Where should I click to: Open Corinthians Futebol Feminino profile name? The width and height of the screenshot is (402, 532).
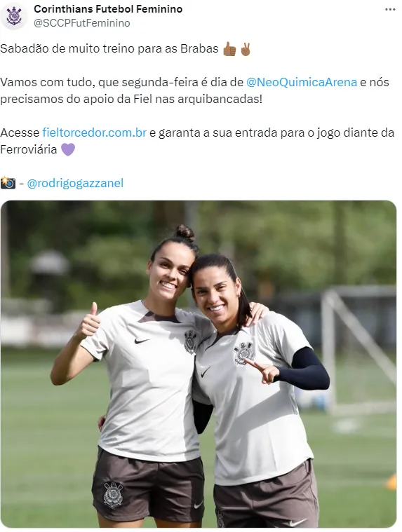pos(108,9)
